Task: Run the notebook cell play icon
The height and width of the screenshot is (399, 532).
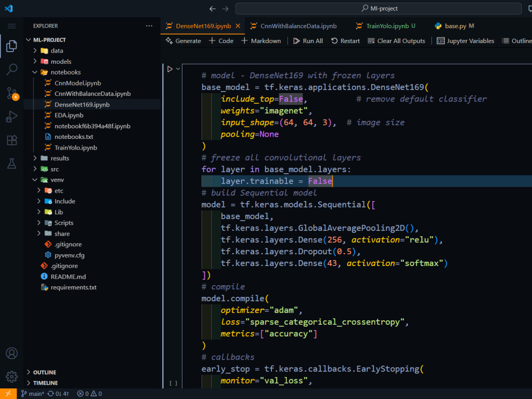Action: point(170,69)
